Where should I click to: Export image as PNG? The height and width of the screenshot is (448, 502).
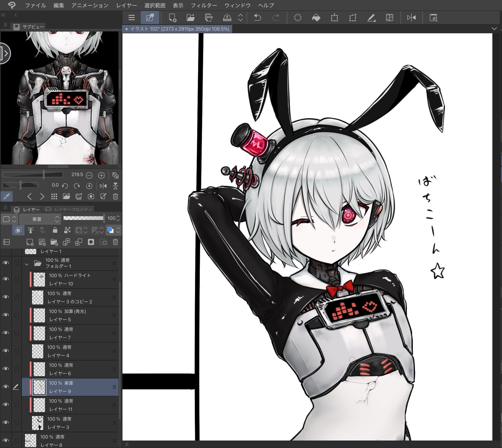(209, 17)
